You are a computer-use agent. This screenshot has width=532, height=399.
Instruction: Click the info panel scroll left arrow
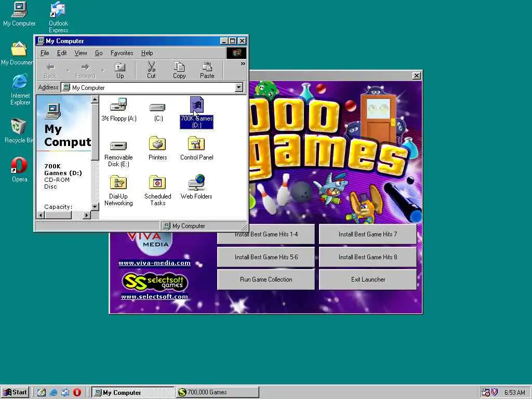41,215
